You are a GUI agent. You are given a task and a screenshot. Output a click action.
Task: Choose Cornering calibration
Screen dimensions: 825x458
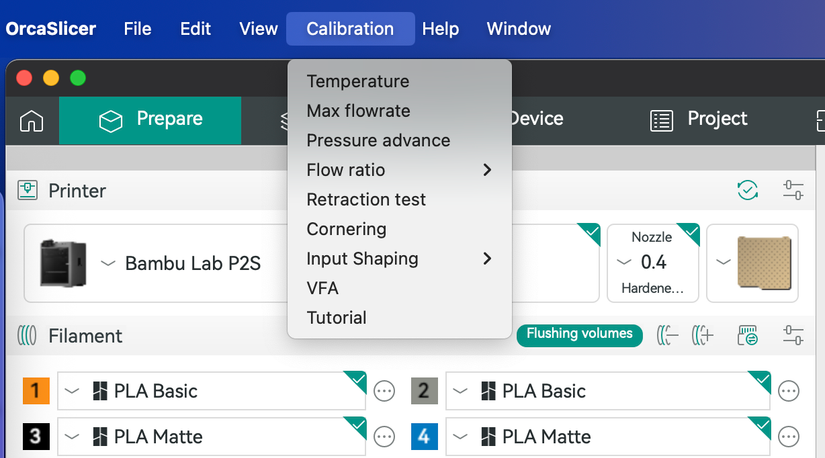(x=400, y=229)
